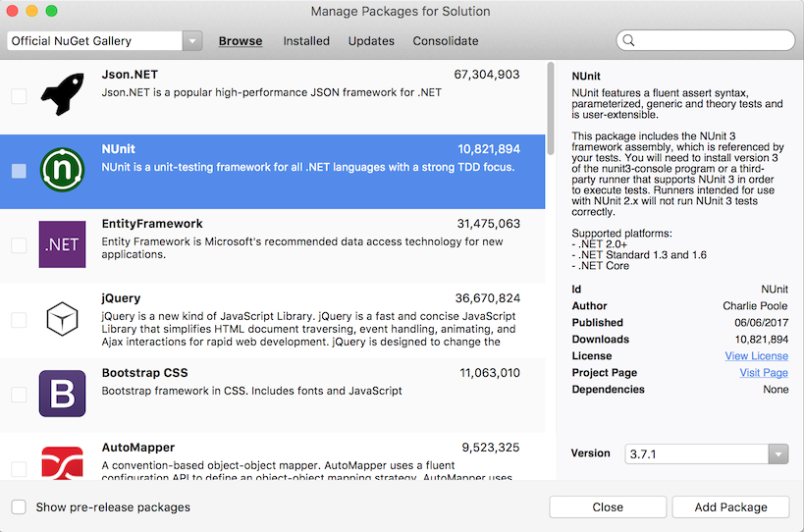
Task: Click the package list scrollbar thumb
Action: click(551, 108)
